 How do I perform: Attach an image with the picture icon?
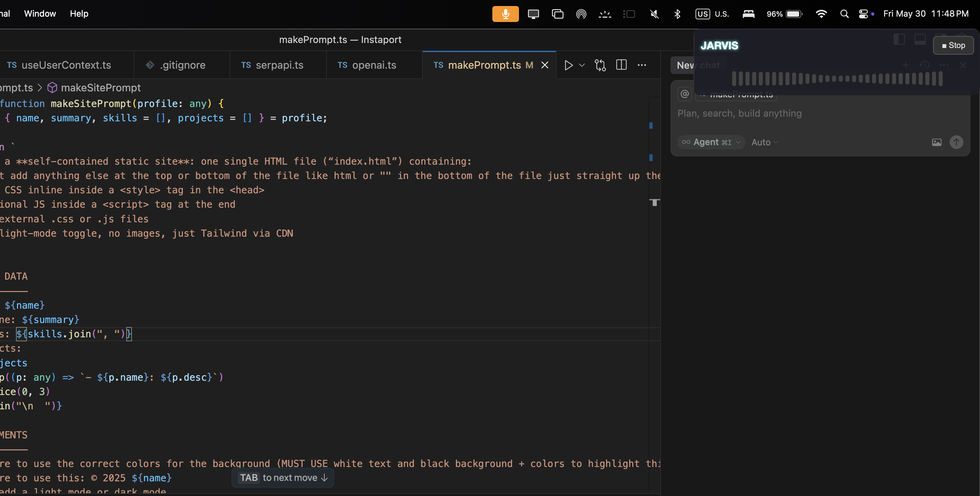[937, 142]
